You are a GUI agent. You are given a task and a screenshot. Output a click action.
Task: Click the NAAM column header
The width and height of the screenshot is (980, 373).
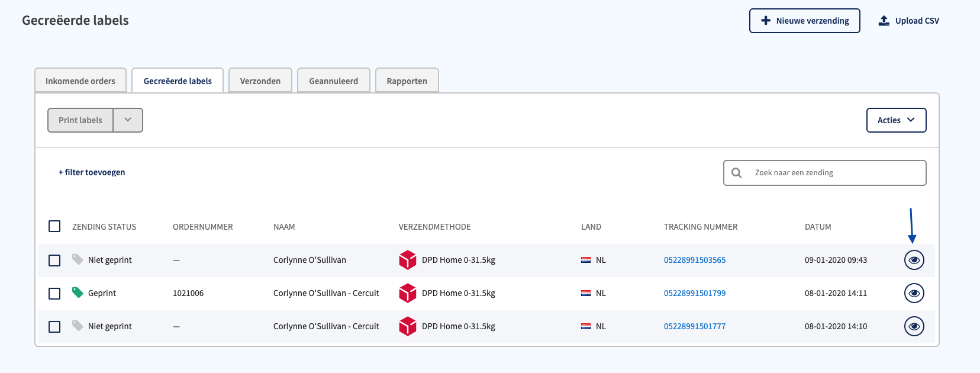point(284,227)
